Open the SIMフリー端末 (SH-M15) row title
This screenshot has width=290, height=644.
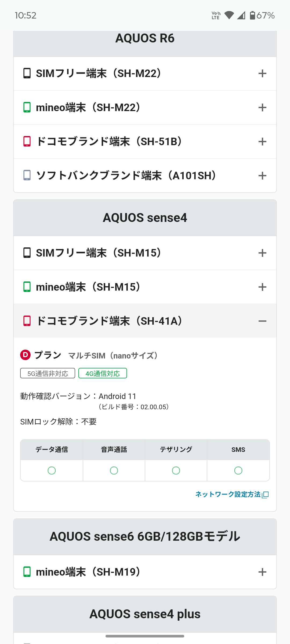98,253
